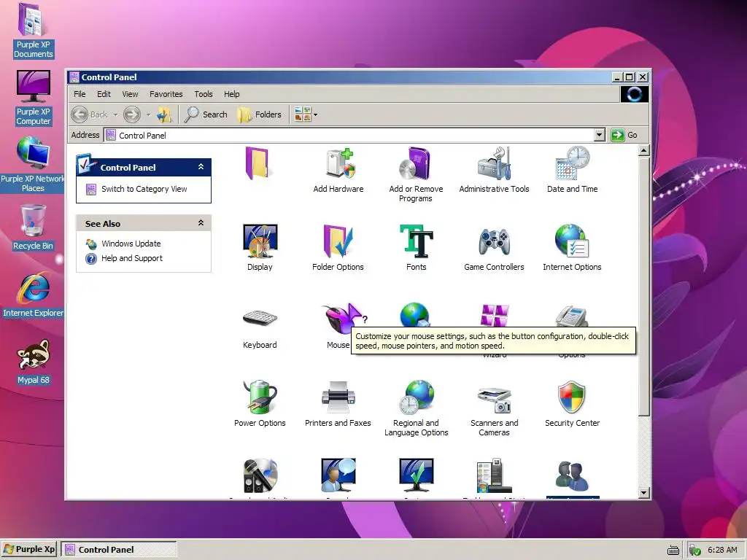
Task: Open the Back history dropdown arrow
Action: [115, 114]
